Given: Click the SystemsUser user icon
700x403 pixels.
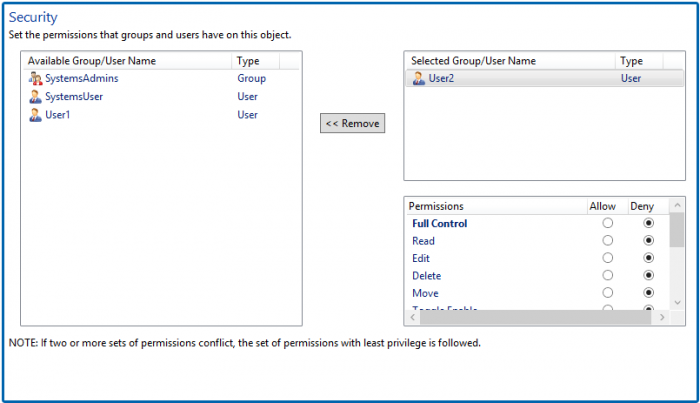Looking at the screenshot, I should (36, 96).
